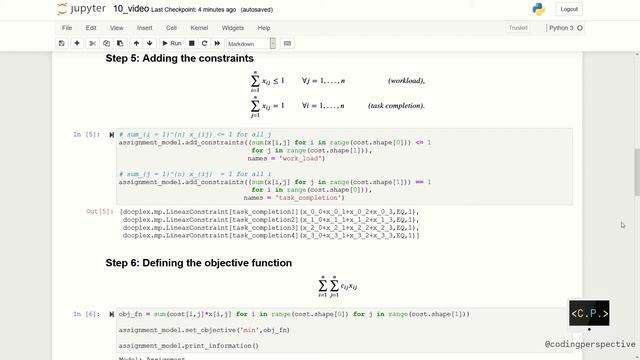This screenshot has width=640, height=360.
Task: Click the obj_fn = sum(...) code line
Action: pos(294,314)
